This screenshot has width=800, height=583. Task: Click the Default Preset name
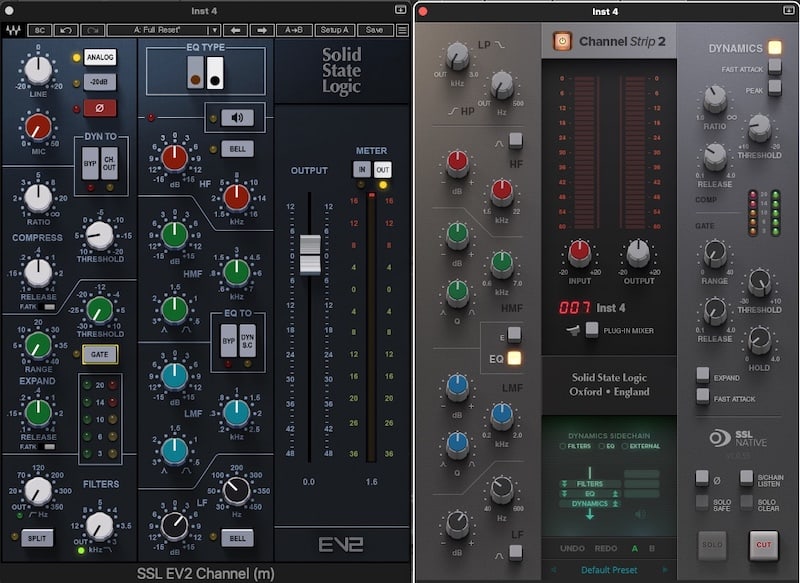click(x=609, y=570)
